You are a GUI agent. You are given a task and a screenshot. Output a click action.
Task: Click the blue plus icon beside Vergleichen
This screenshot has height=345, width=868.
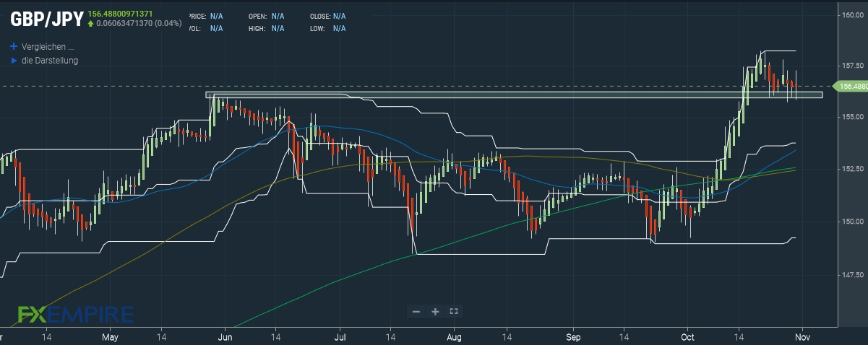point(14,46)
